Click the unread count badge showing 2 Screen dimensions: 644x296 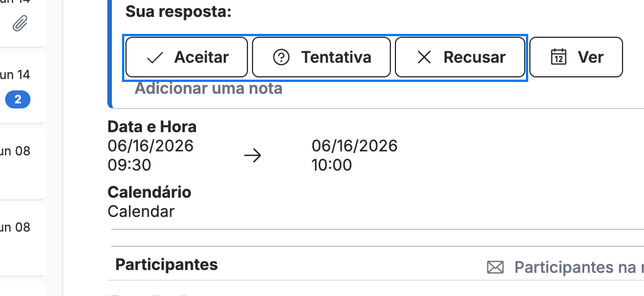(x=18, y=99)
